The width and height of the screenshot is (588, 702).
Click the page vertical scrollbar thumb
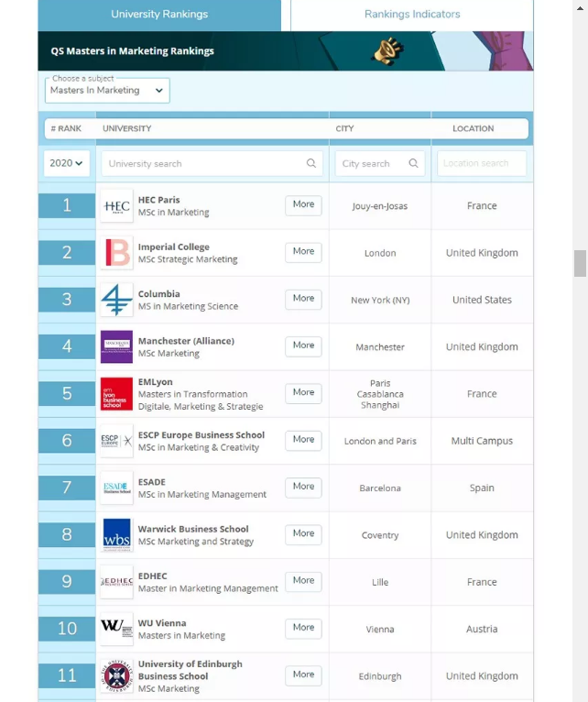coord(581,264)
